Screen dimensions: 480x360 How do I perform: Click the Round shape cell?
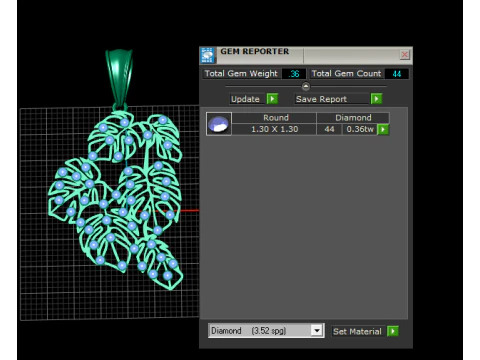[274, 118]
